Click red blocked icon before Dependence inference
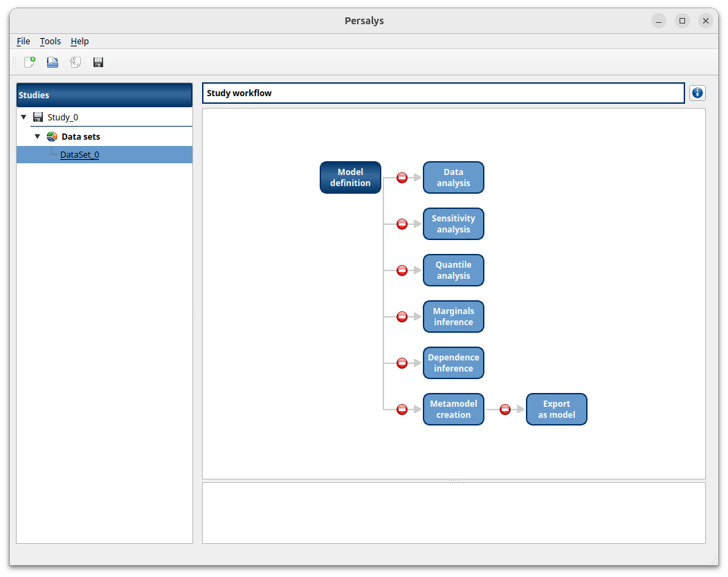728x577 pixels. point(402,363)
